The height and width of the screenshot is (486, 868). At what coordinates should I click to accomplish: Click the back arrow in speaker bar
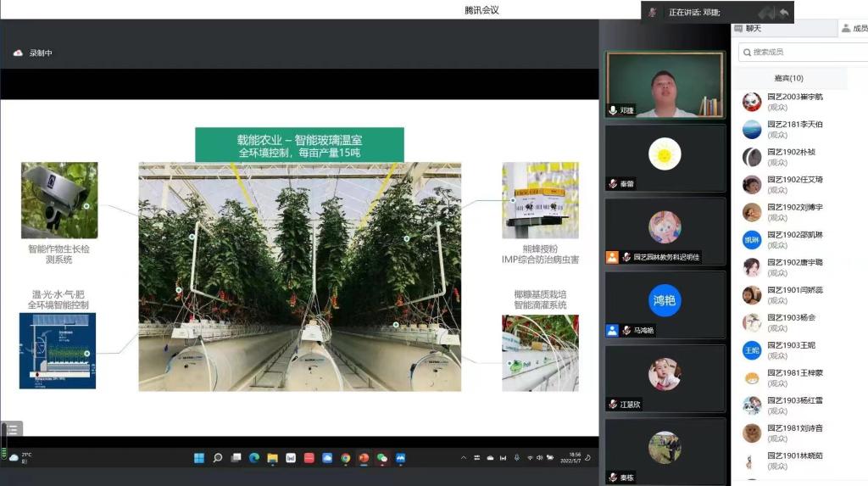(784, 12)
